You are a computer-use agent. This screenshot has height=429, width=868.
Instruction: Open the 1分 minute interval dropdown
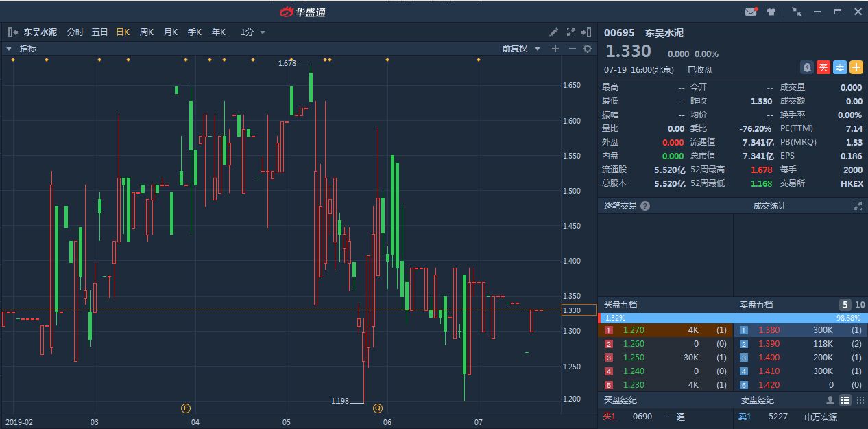pyautogui.click(x=253, y=32)
